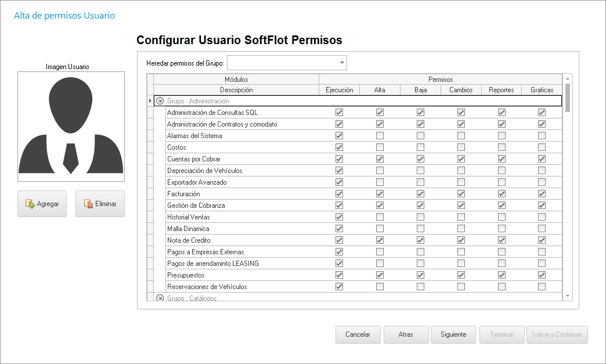
Task: Go back with the Atras button
Action: (x=406, y=334)
